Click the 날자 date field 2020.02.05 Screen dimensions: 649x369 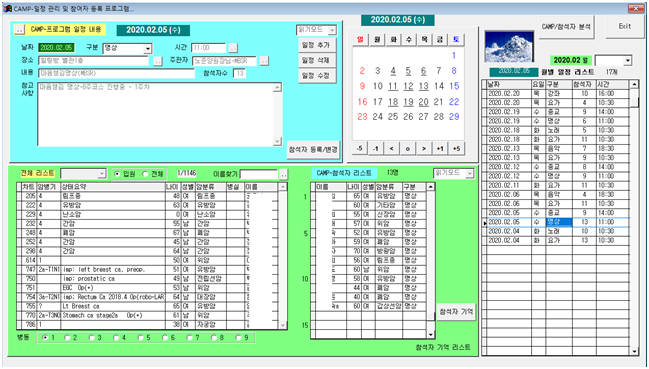click(x=57, y=48)
